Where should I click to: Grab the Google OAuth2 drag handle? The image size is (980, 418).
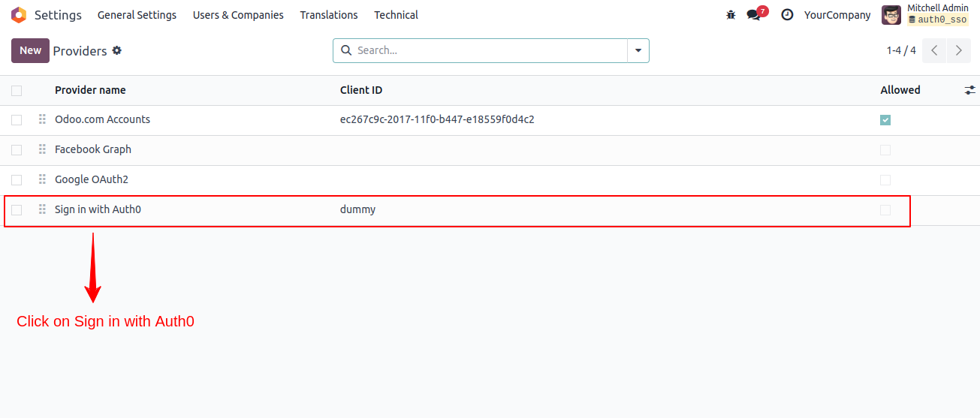pyautogui.click(x=42, y=180)
